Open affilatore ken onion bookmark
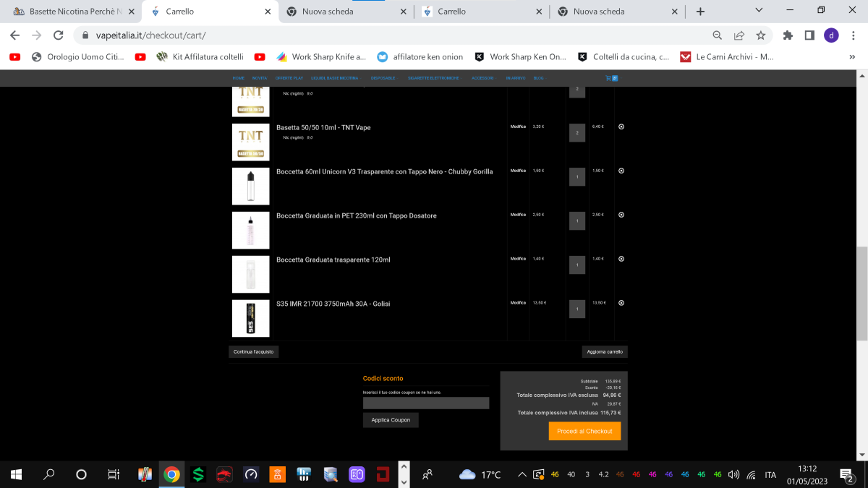Image resolution: width=868 pixels, height=488 pixels. [420, 57]
